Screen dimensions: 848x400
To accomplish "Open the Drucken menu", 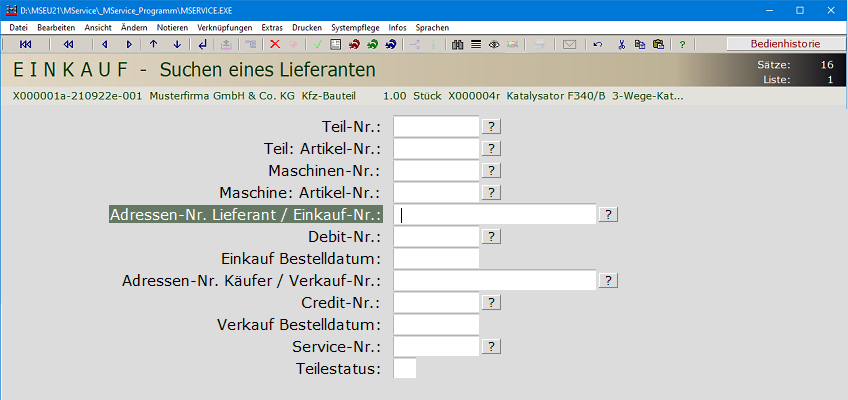I will (308, 27).
